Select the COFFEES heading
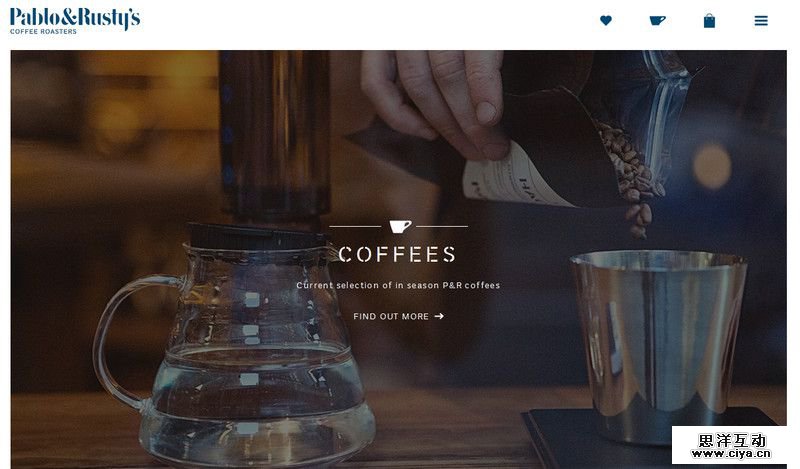This screenshot has width=800, height=469. point(397,254)
